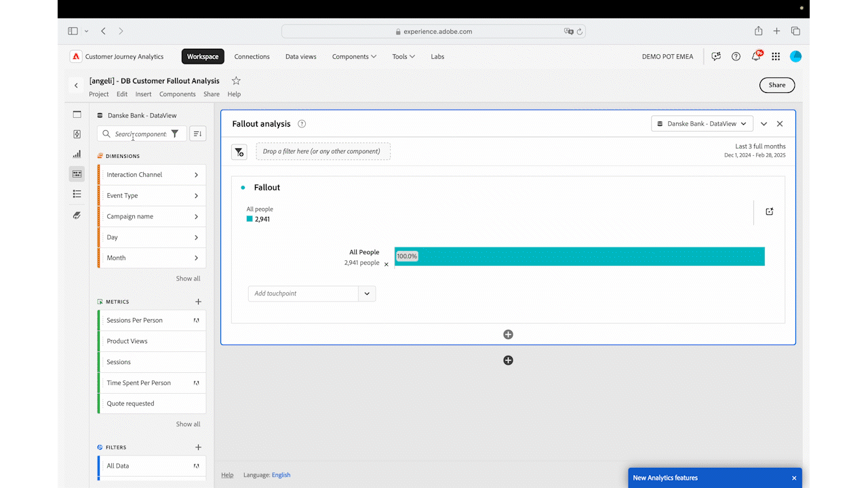Screen dimensions: 868x488
Task: Click the sort components button
Action: pyautogui.click(x=197, y=134)
